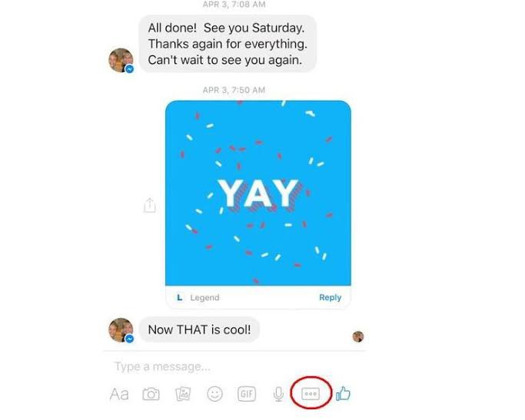525x420 pixels.
Task: Tap the share icon beside YAY image
Action: tap(150, 205)
